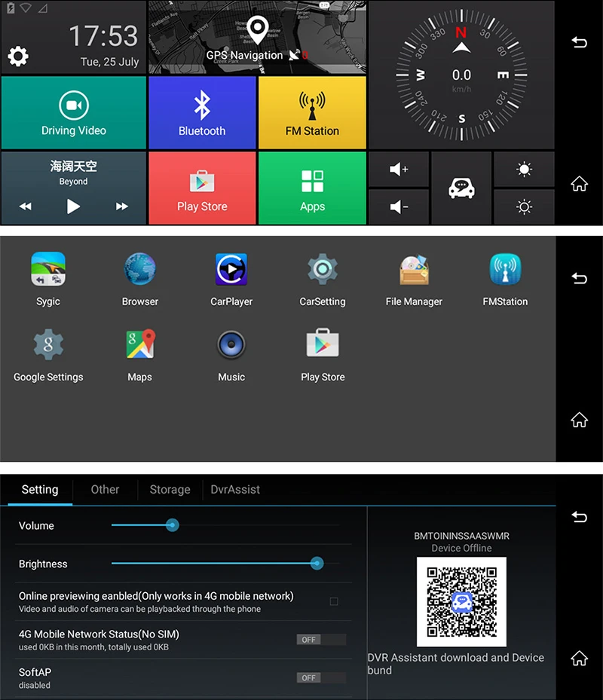Tap home icon on settings screen
Image resolution: width=603 pixels, height=700 pixels.
[x=580, y=658]
